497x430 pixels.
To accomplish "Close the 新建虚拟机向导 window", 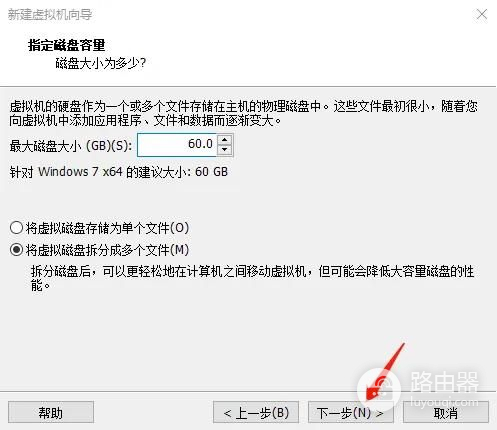I will pyautogui.click(x=482, y=14).
